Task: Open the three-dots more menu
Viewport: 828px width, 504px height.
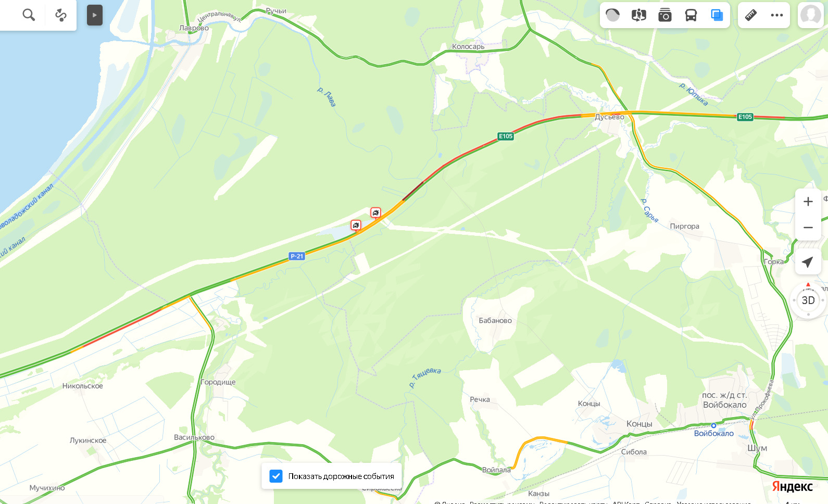Action: (x=777, y=15)
